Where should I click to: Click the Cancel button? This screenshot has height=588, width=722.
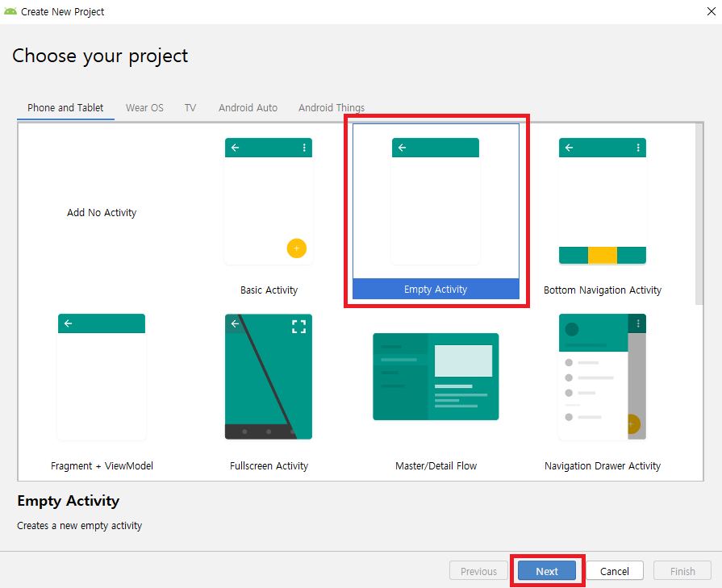pyautogui.click(x=614, y=571)
